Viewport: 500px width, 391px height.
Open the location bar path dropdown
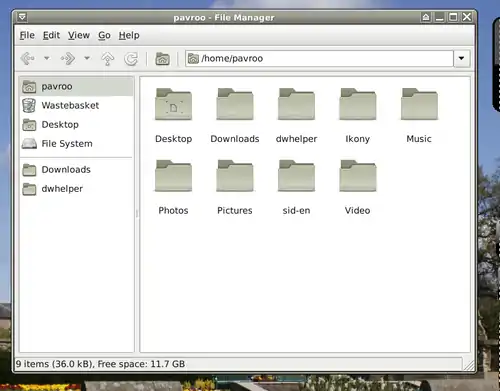pyautogui.click(x=462, y=59)
